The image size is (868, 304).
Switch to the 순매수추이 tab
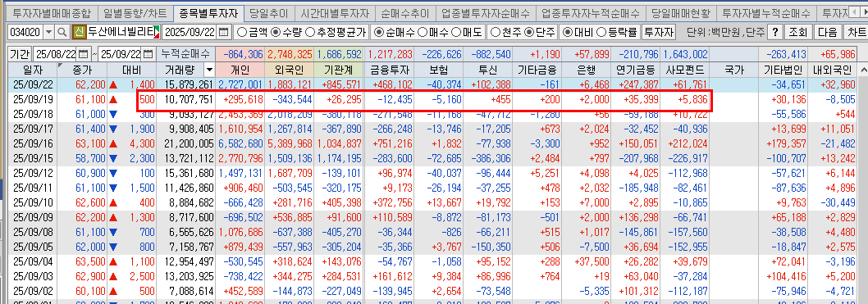click(x=405, y=12)
